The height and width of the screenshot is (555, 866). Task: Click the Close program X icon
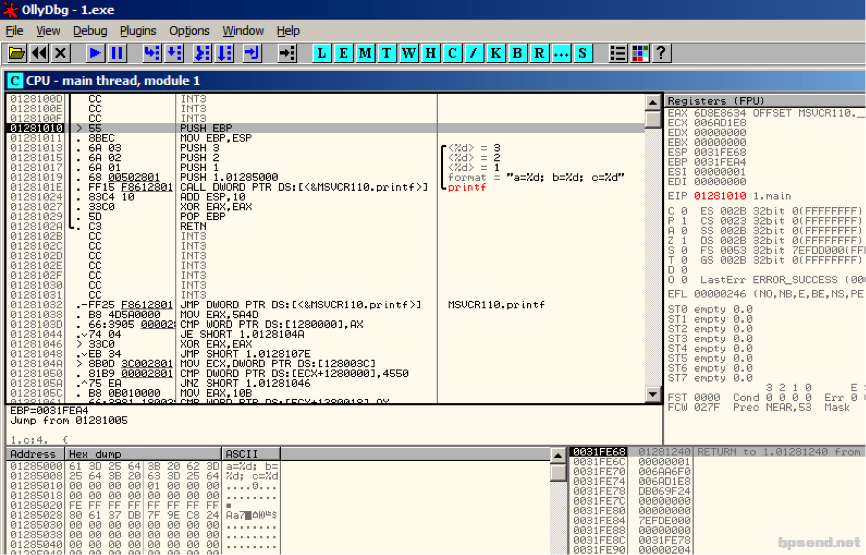(61, 54)
